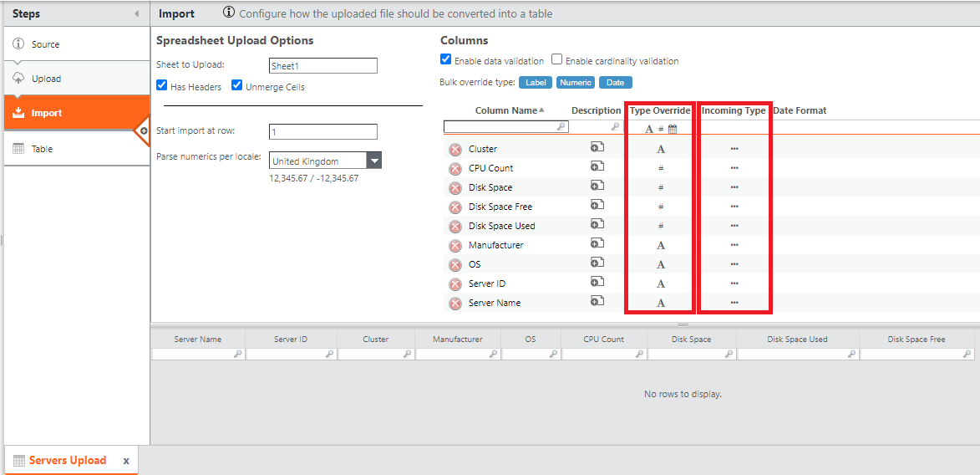Expand the step panel plus handle
Screen dimensions: 980x475
pos(143,131)
